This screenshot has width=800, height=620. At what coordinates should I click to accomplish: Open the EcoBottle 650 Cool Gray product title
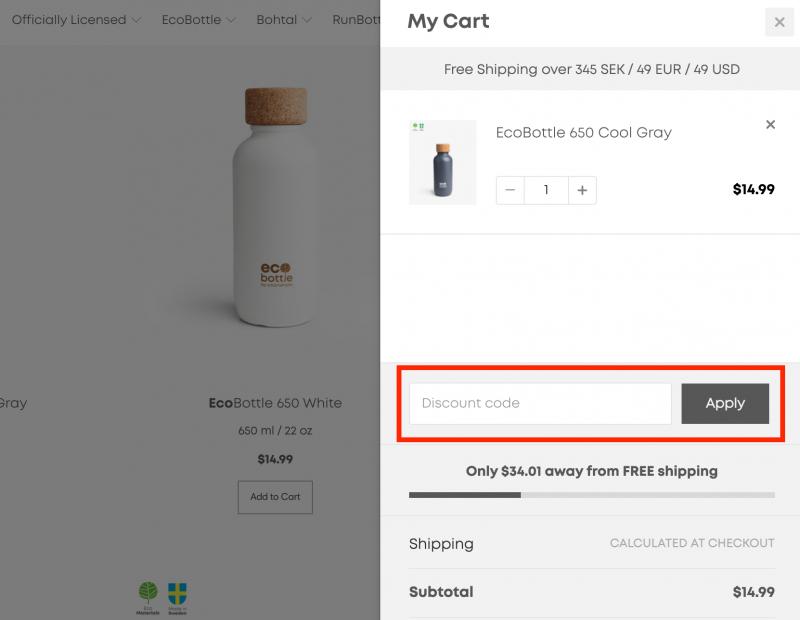click(584, 133)
